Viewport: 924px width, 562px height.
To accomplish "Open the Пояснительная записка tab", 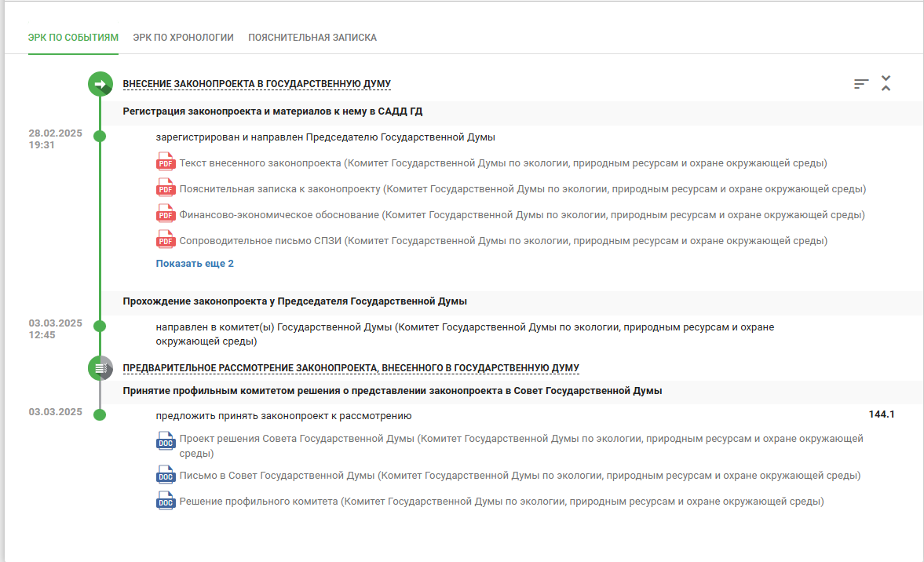I will pyautogui.click(x=312, y=37).
